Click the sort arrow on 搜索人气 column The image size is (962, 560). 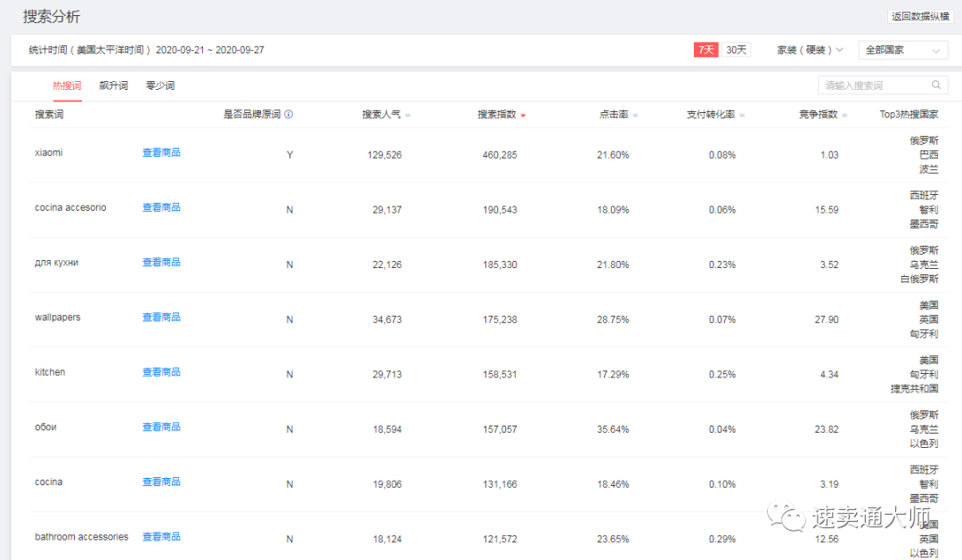coord(408,114)
